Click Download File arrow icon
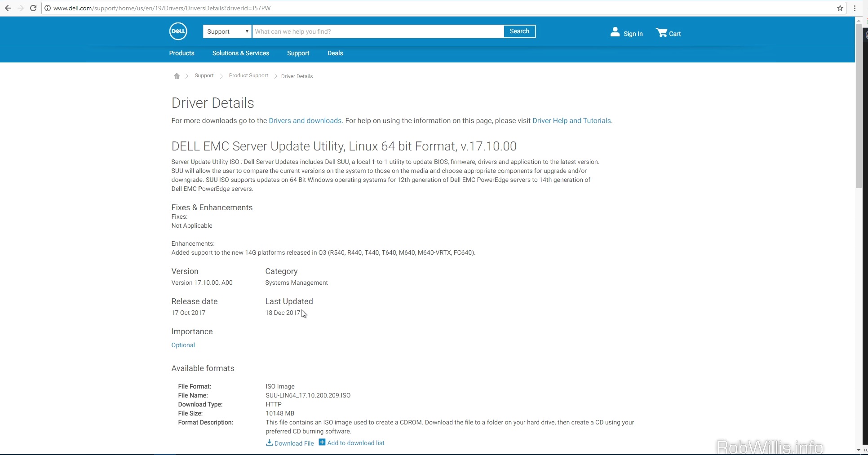Screen dimensions: 868x455 (x=269, y=442)
